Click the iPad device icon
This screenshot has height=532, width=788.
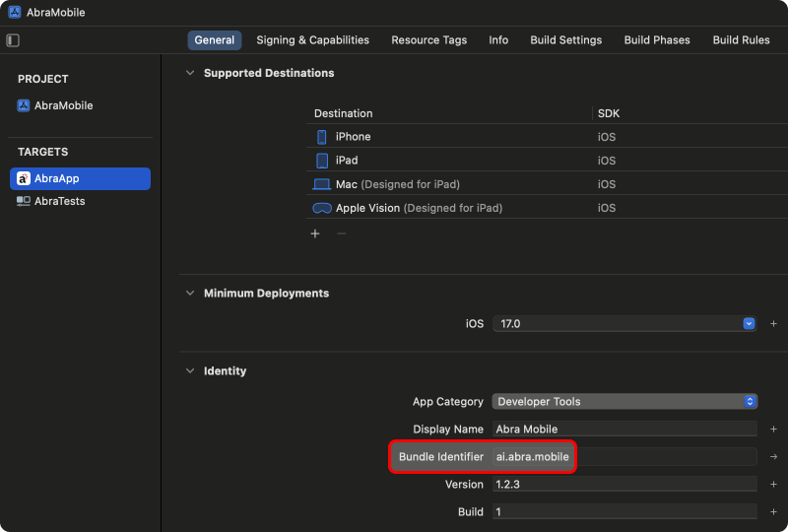point(322,161)
